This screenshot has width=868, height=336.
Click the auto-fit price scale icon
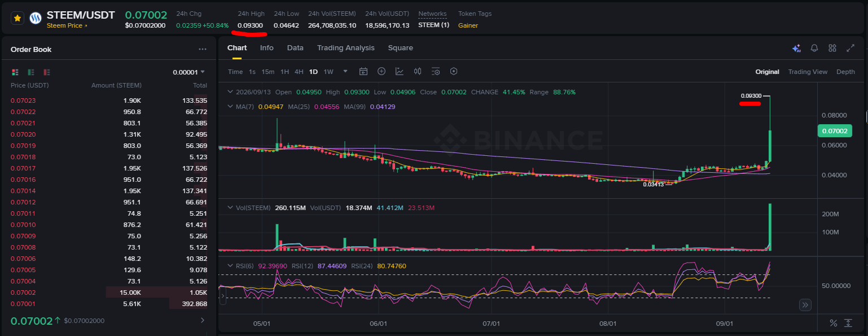(848, 323)
